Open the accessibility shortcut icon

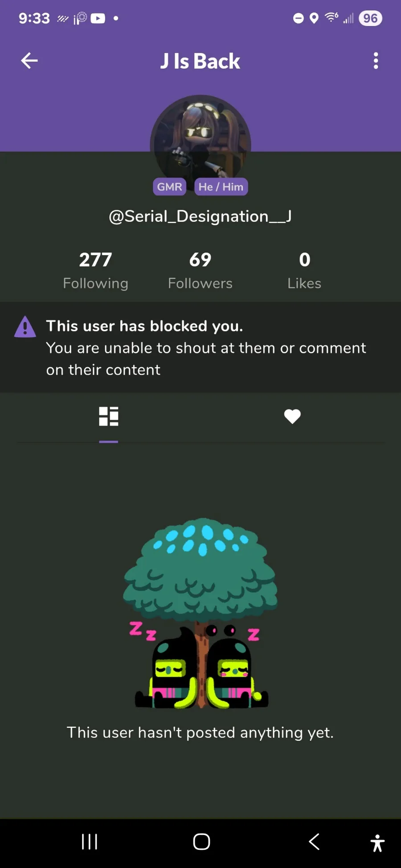coord(377,843)
